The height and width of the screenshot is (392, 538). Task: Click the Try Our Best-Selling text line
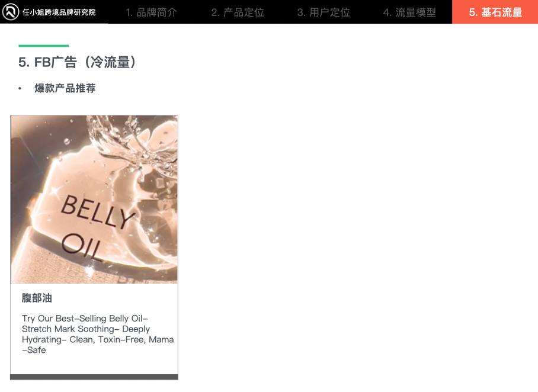point(85,318)
